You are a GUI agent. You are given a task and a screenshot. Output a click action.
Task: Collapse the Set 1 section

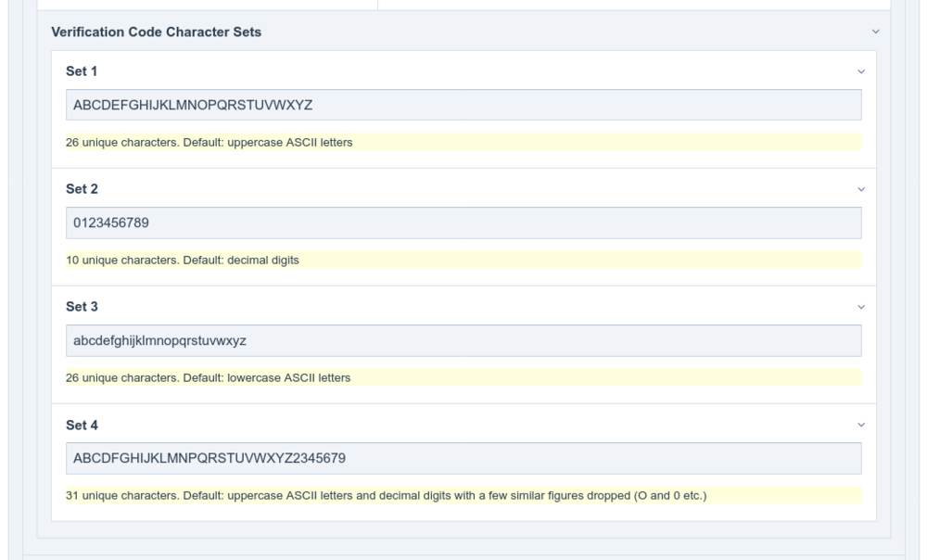click(859, 69)
